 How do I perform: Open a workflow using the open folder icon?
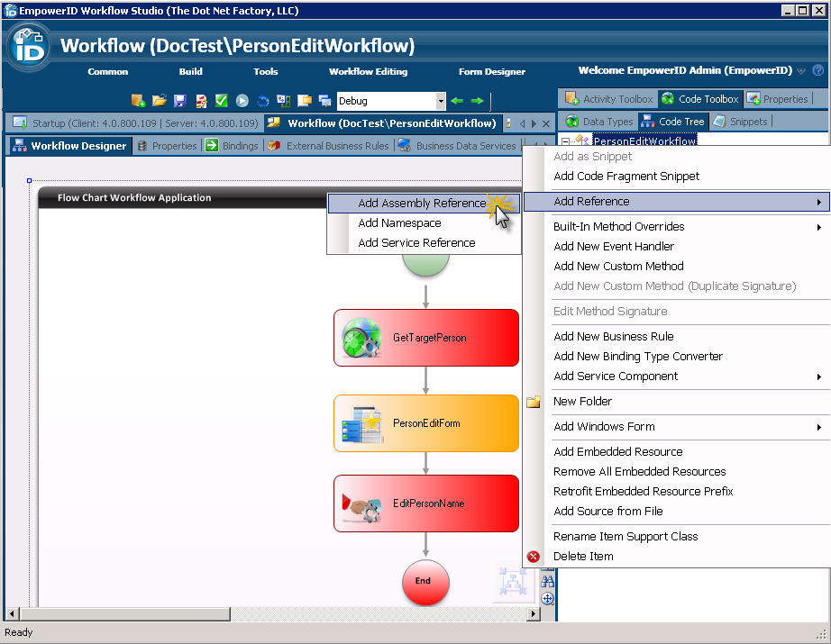[159, 101]
